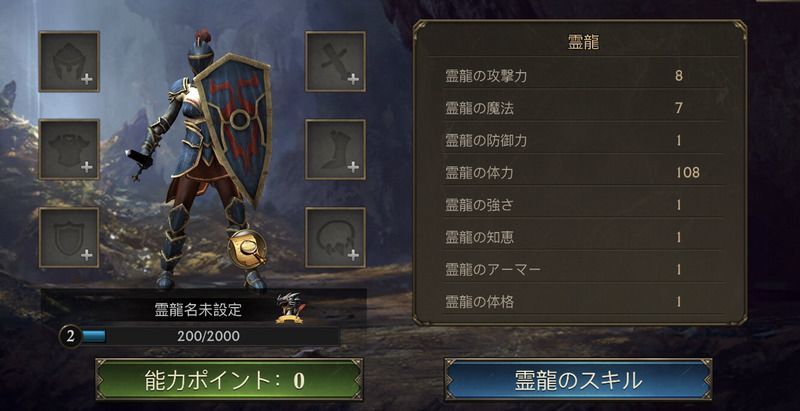
Task: Select the 霊龍名未設定 name field
Action: coord(198,310)
